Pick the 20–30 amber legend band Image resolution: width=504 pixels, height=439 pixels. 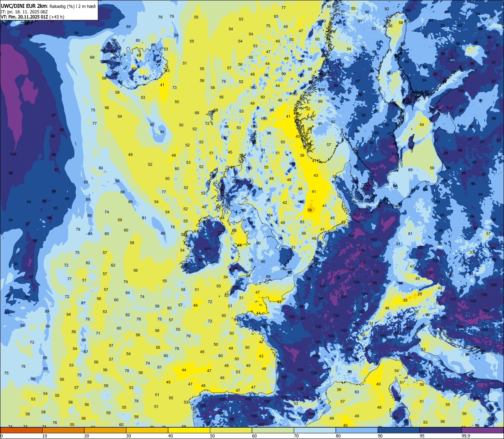[x=105, y=430]
